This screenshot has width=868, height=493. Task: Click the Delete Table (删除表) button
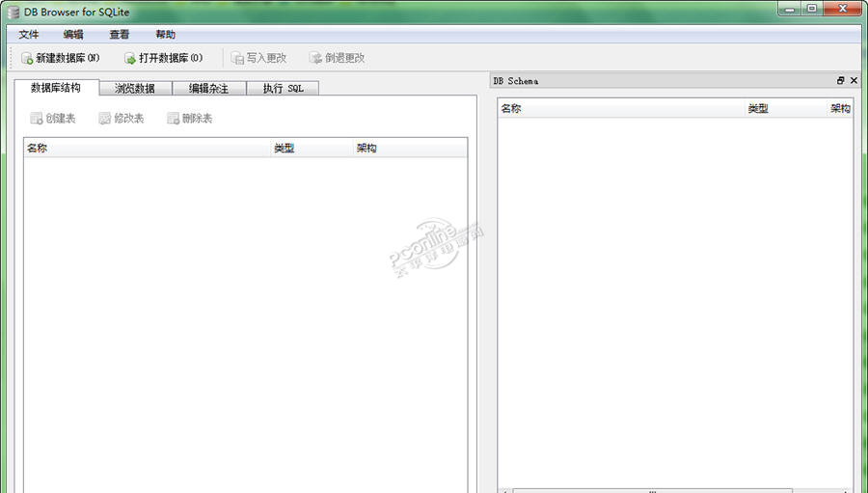pyautogui.click(x=189, y=118)
